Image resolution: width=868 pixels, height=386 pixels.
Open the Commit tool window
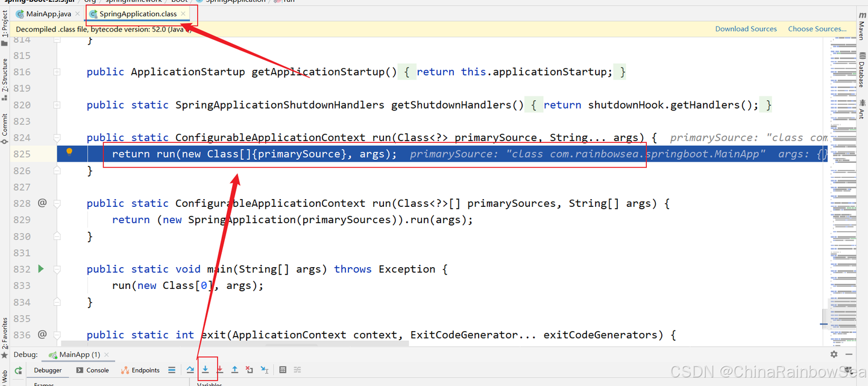tap(5, 128)
